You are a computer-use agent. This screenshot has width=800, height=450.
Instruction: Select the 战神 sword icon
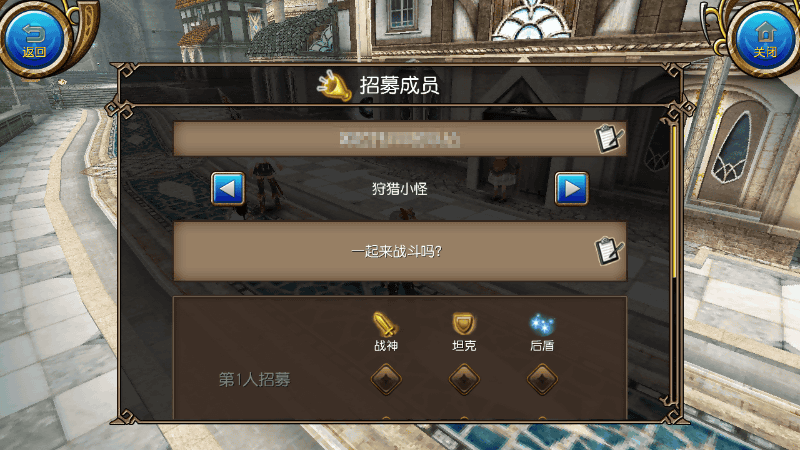point(386,323)
